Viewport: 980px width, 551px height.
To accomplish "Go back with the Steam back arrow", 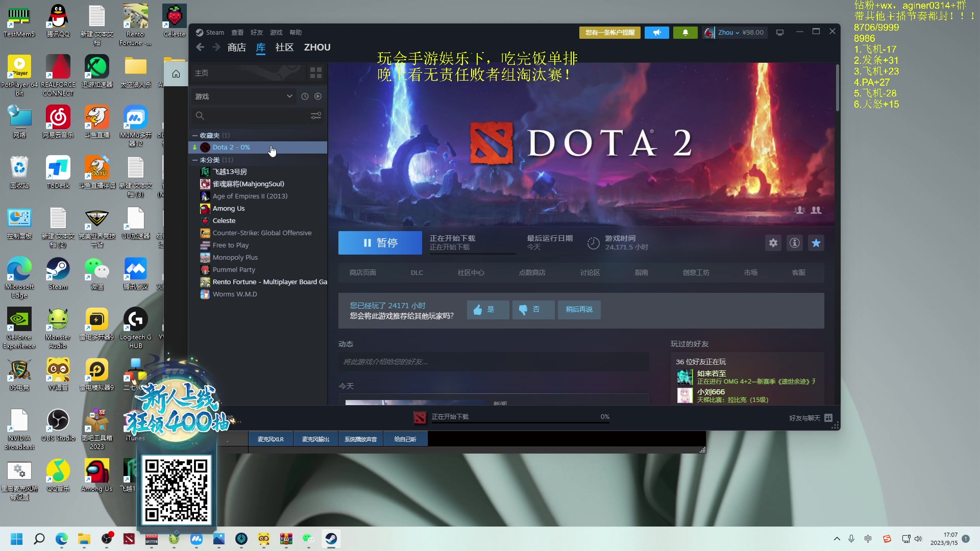I will (x=200, y=47).
